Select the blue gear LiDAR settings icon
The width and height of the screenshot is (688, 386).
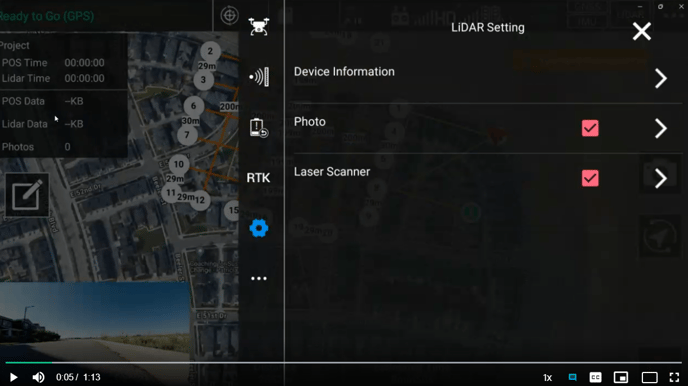click(x=259, y=228)
